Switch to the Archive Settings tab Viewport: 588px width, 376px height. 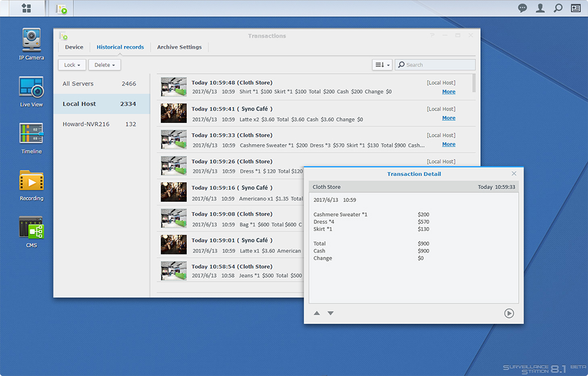(x=179, y=47)
